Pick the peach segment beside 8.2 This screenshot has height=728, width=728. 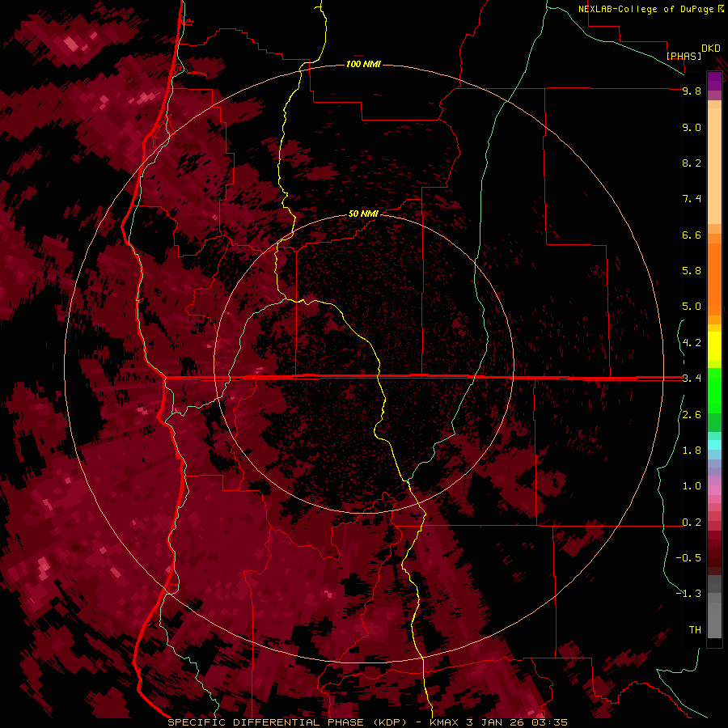(714, 166)
